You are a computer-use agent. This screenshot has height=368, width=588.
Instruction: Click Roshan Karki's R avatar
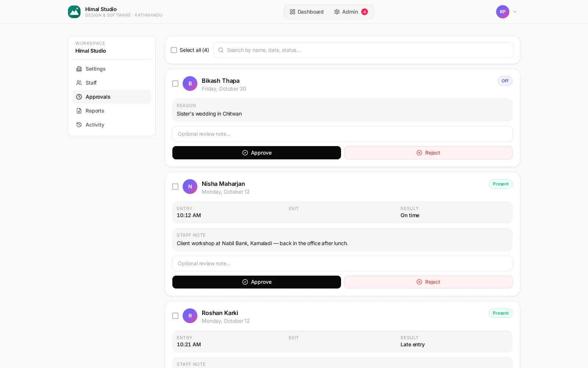pyautogui.click(x=190, y=316)
